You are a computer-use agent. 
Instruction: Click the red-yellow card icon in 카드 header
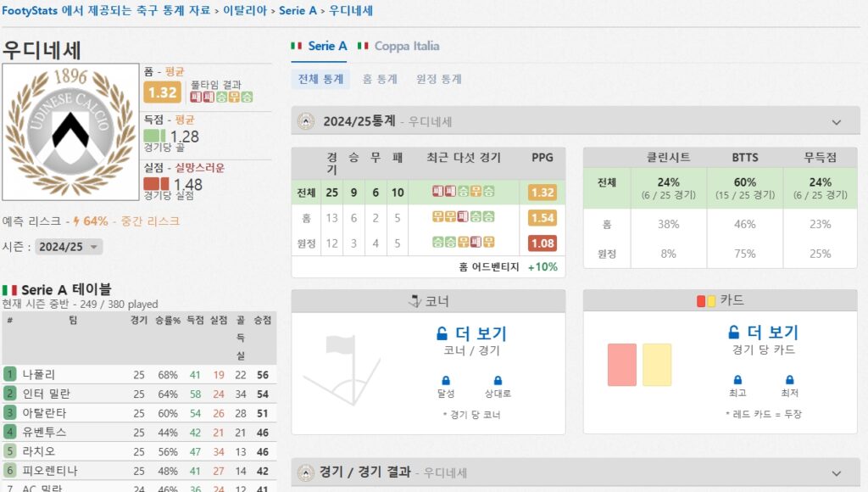(x=706, y=301)
